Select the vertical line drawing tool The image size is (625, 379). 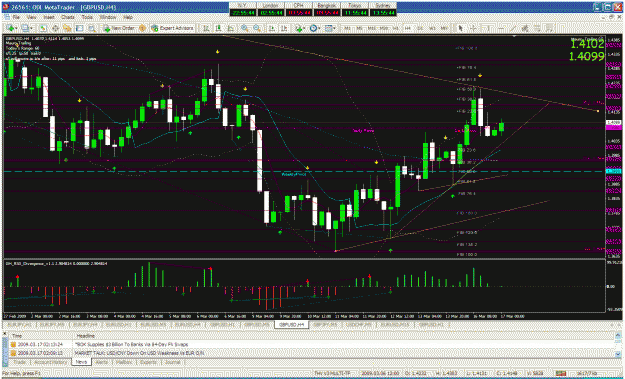(489, 28)
